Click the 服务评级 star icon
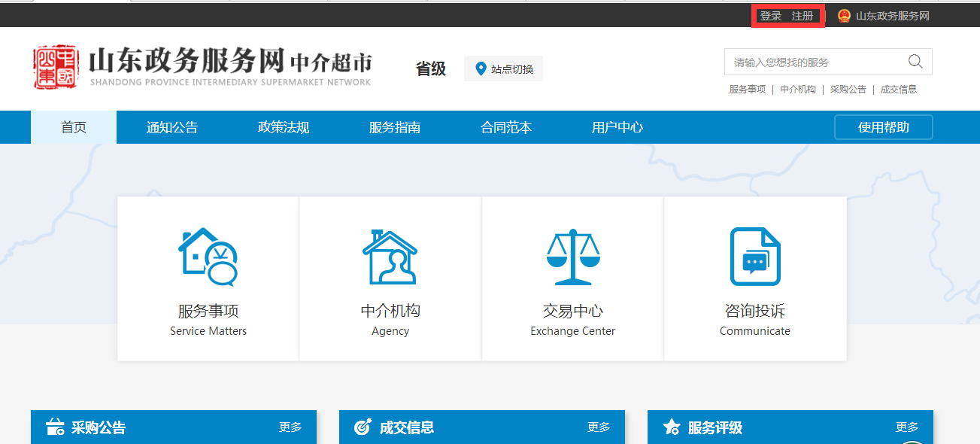 (671, 427)
